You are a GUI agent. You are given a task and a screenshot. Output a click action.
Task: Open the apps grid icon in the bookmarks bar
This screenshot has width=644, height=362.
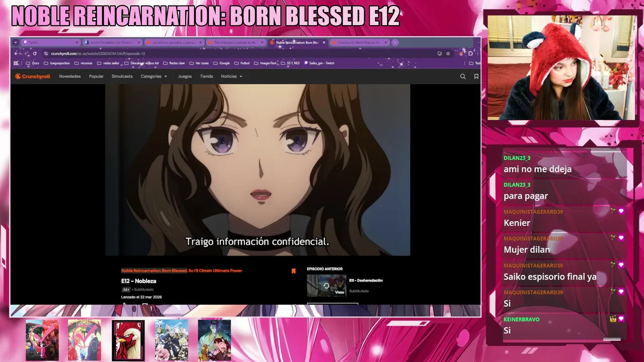tap(16, 63)
